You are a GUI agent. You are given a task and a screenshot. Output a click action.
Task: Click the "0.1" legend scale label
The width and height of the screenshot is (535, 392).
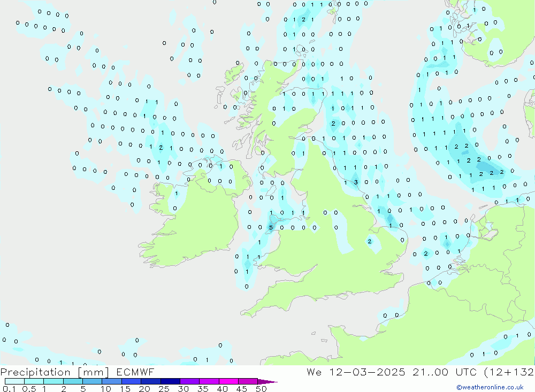[x=9, y=389]
